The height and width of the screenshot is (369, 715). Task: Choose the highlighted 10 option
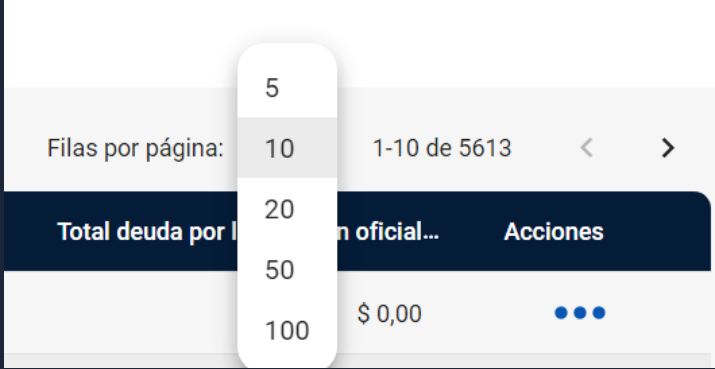coord(287,147)
